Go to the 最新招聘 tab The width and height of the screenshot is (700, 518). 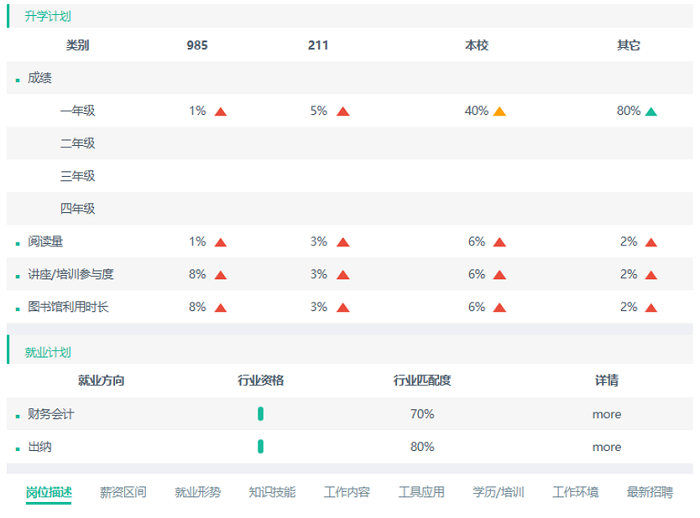coord(650,492)
